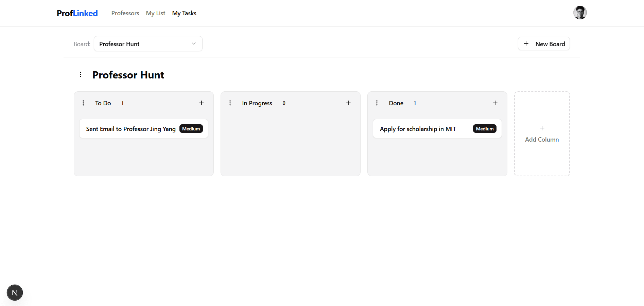Click the In Progress task count 0
The image size is (644, 306).
point(284,103)
